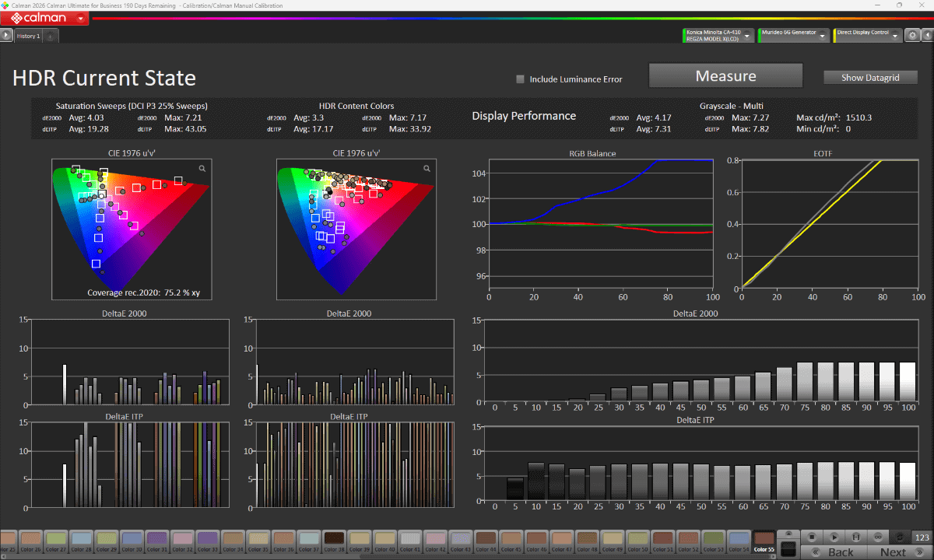
Task: Click the EOTF chart
Action: click(830, 224)
